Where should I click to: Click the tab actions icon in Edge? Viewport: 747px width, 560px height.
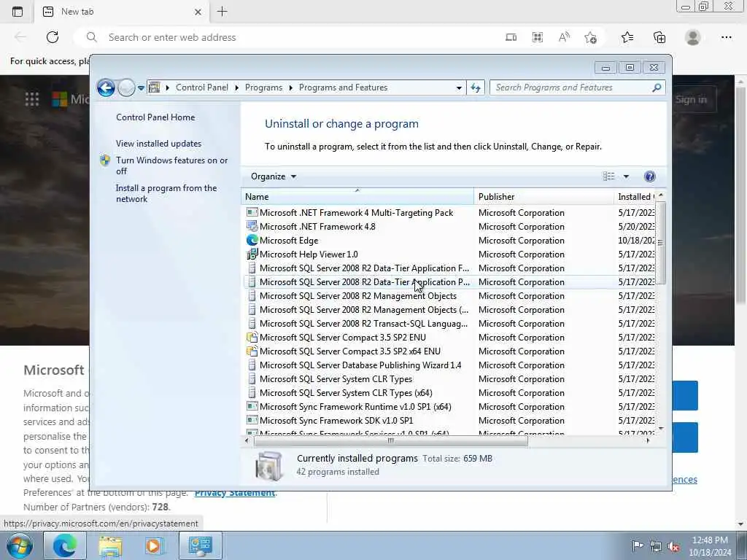(x=18, y=12)
